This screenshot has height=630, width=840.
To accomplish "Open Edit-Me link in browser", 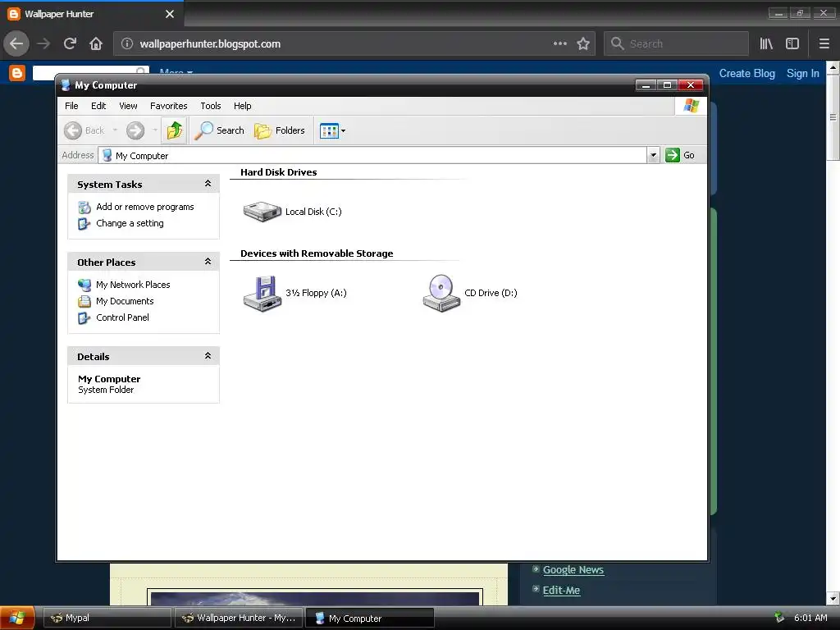I will pyautogui.click(x=561, y=591).
